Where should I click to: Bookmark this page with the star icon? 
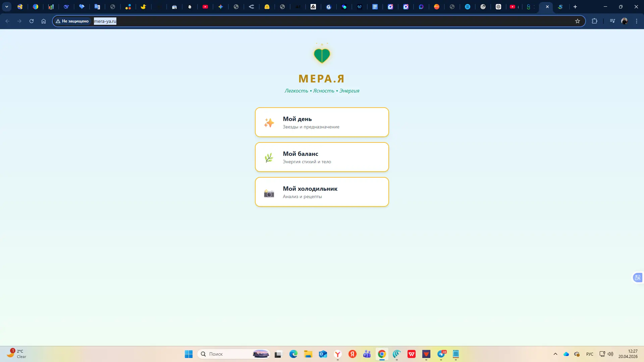577,21
